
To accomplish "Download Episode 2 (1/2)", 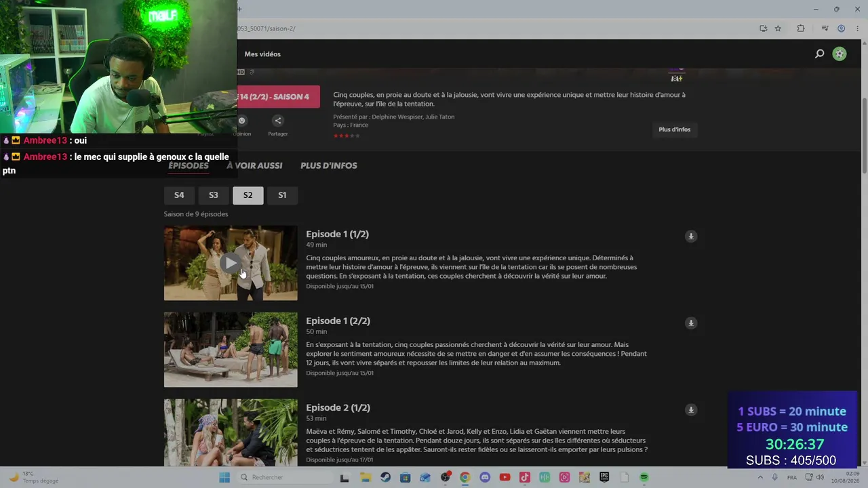I will [691, 410].
